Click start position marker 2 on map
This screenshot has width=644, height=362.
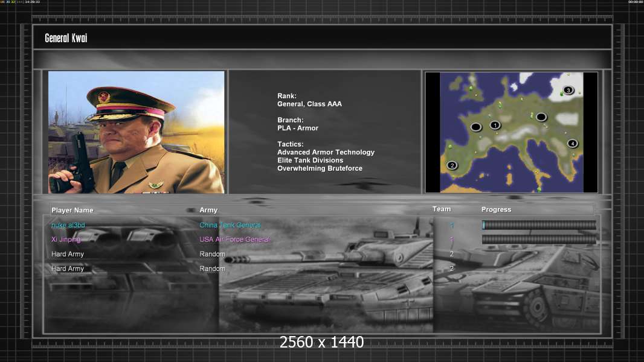[x=452, y=165]
